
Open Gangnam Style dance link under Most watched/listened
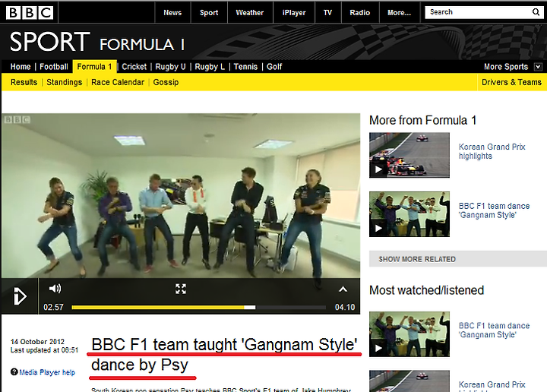[x=494, y=330]
